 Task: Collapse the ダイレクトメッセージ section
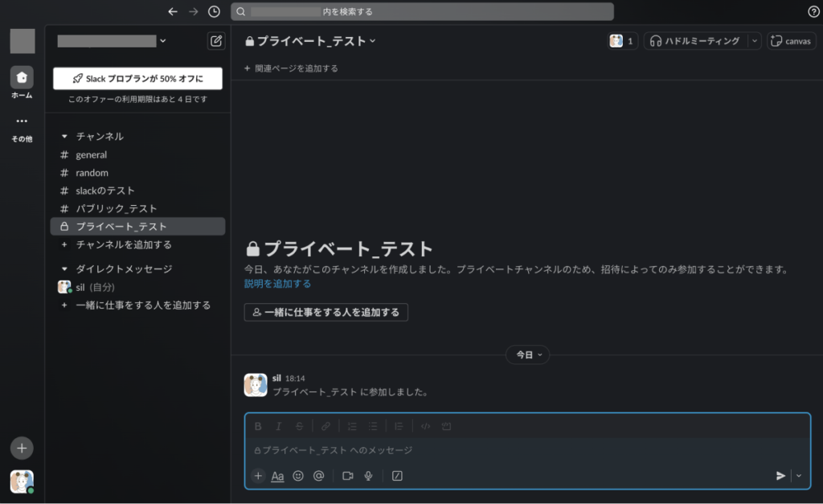[x=65, y=269]
